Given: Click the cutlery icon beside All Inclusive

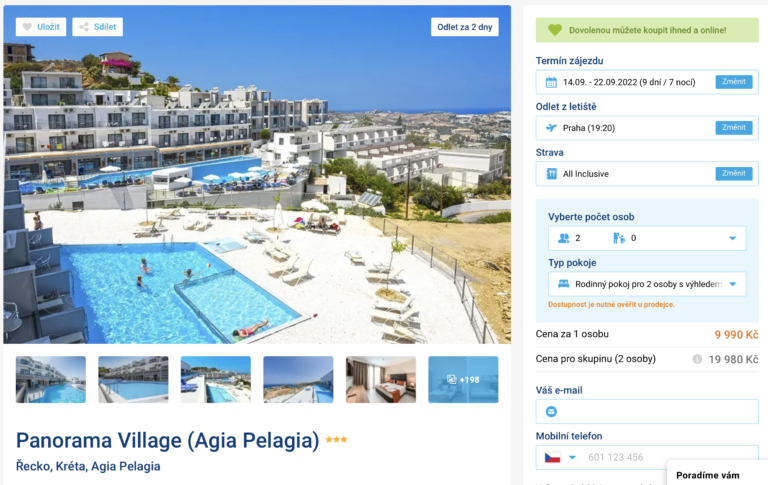Looking at the screenshot, I should [x=551, y=174].
